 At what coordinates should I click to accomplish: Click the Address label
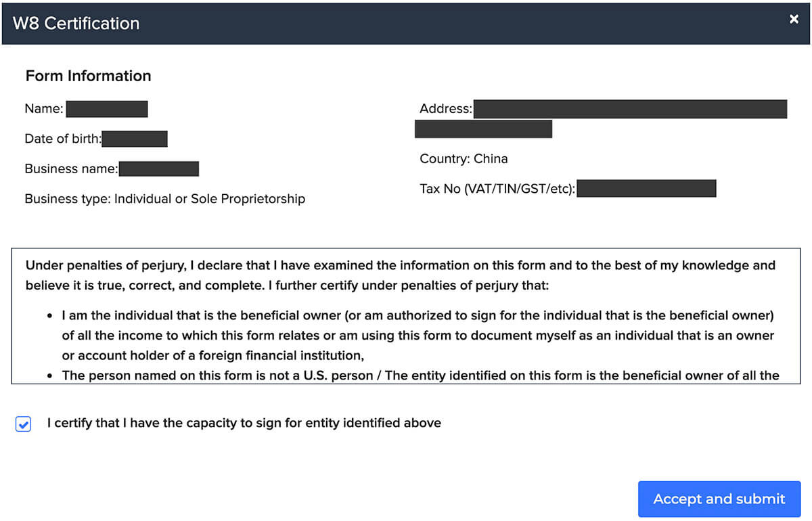[x=445, y=109]
